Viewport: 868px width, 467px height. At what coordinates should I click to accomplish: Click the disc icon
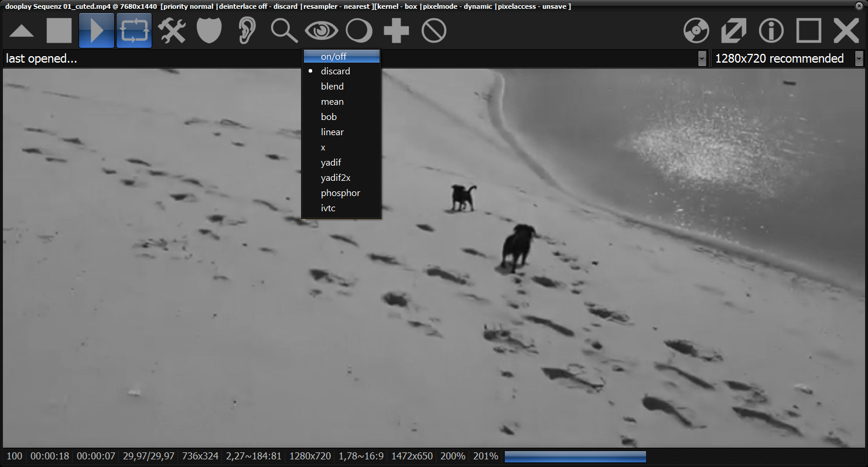(x=696, y=30)
